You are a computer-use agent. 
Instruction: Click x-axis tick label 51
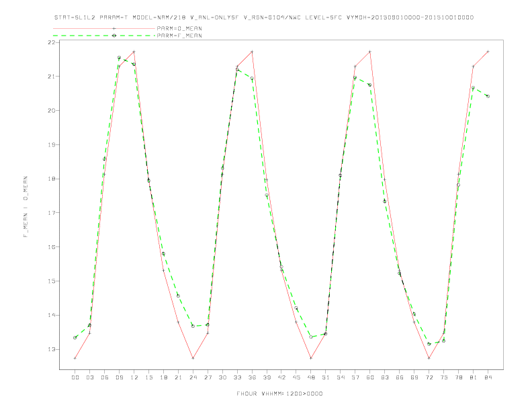[326, 377]
